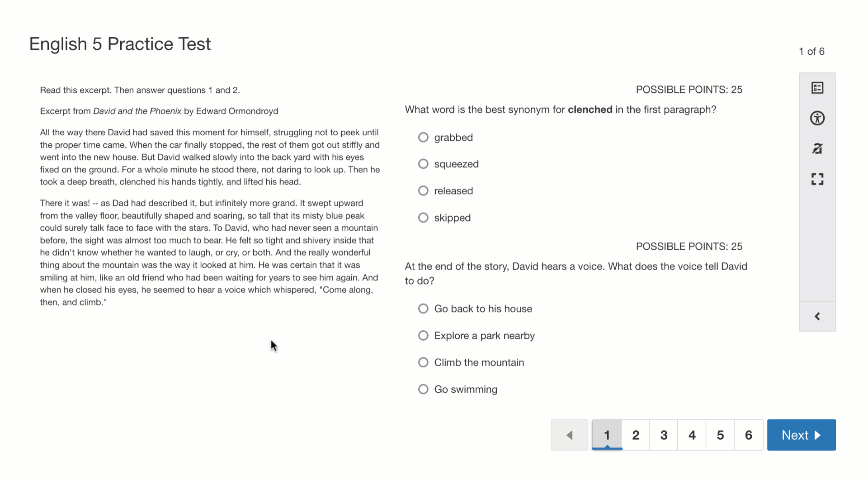Image resolution: width=868 pixels, height=480 pixels.
Task: Select the "squeezed" answer option
Action: point(423,164)
